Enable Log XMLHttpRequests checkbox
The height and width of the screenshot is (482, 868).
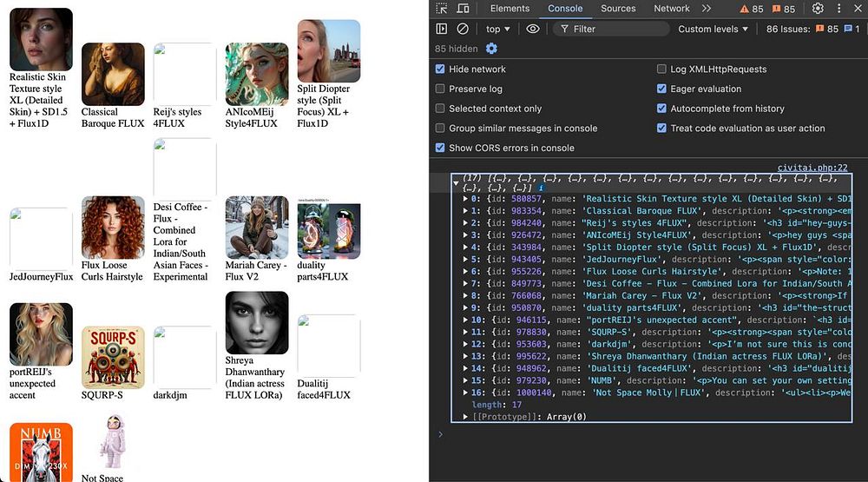pos(662,69)
